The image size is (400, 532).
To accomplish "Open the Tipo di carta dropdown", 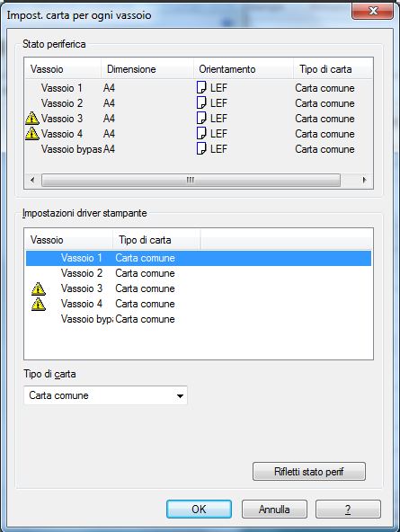I will tap(105, 395).
